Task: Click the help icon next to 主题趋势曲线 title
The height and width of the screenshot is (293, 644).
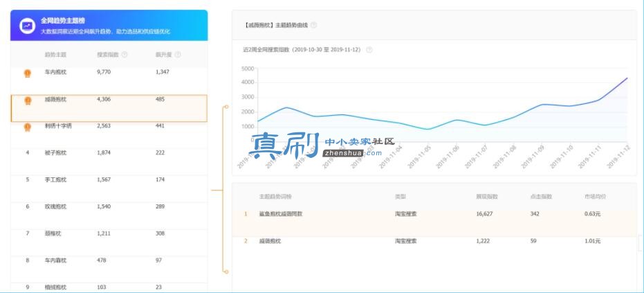Action: point(313,25)
